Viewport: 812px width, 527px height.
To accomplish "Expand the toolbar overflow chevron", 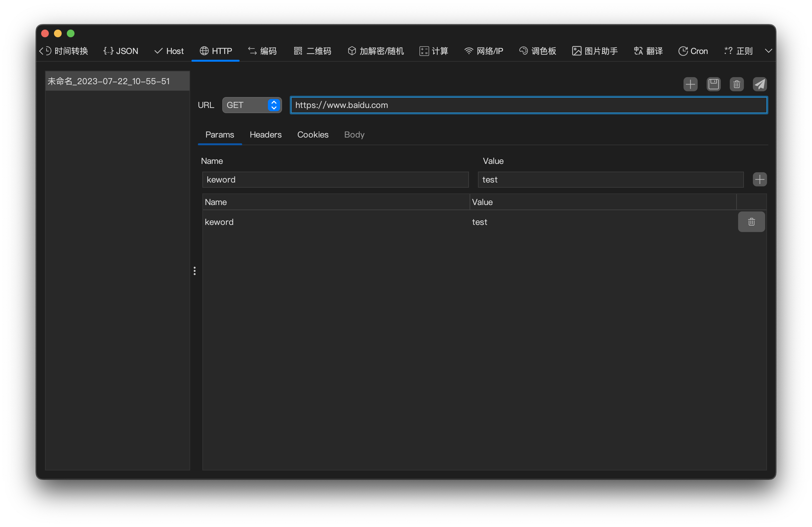I will pyautogui.click(x=768, y=51).
